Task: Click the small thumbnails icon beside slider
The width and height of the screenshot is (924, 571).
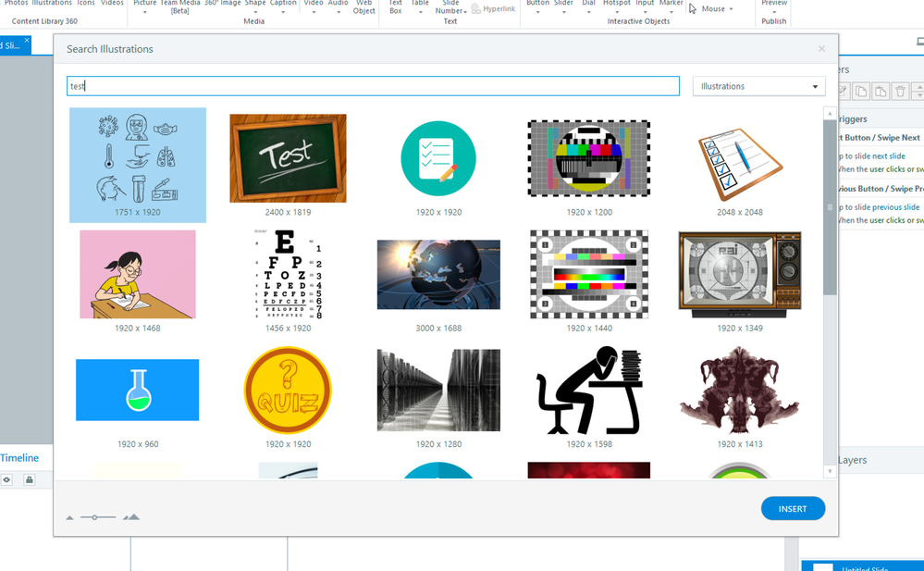Action: [x=69, y=518]
